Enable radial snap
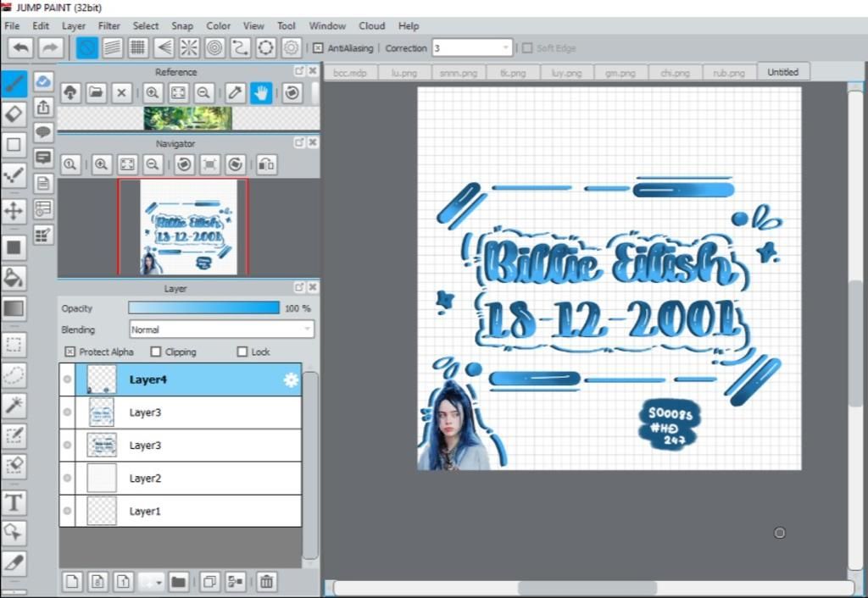This screenshot has height=598, width=868. (189, 48)
